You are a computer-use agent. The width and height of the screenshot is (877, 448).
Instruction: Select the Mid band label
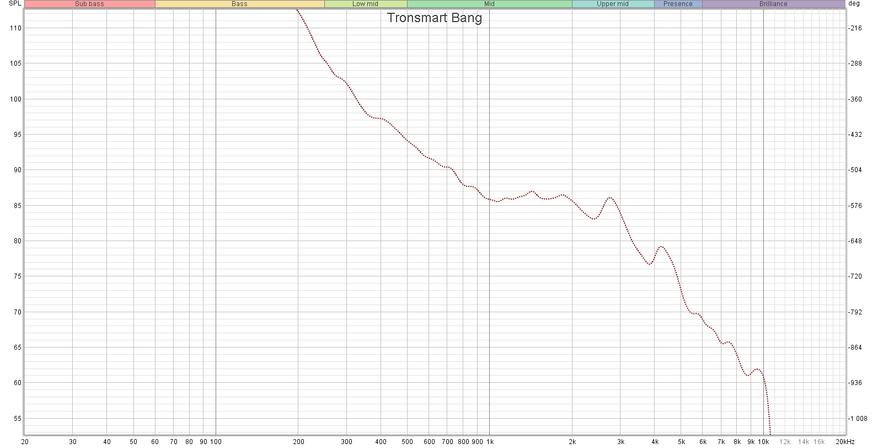tap(489, 4)
